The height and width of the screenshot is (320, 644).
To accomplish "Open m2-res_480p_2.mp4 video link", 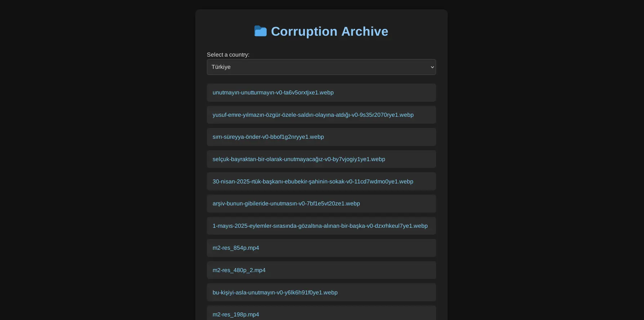I will click(239, 270).
